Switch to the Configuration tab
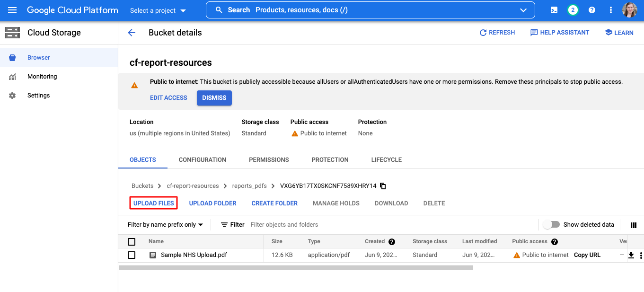The height and width of the screenshot is (292, 644). tap(203, 160)
